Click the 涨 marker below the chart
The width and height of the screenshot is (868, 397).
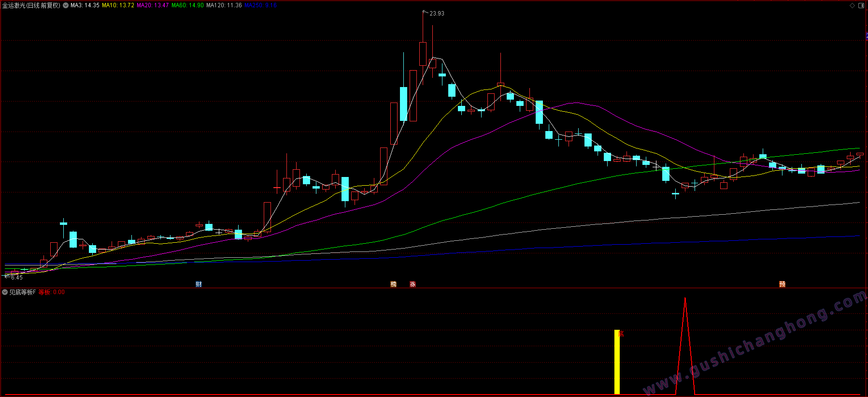click(413, 284)
